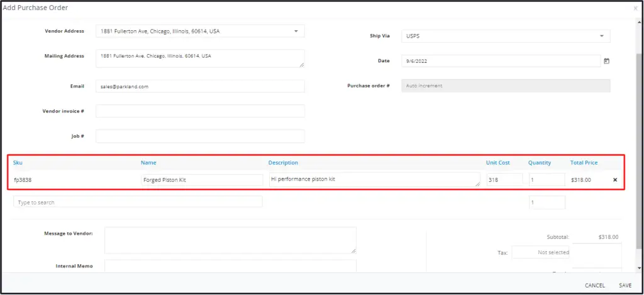Image resolution: width=644 pixels, height=295 pixels.
Task: Click the Date field showing 9/6/2022
Action: [x=501, y=61]
